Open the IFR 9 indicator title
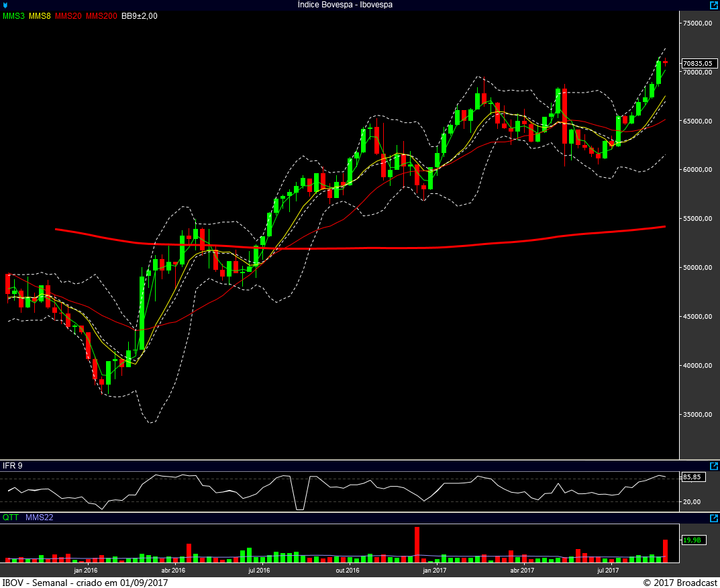Screen dimensions: 720x588 (12, 466)
